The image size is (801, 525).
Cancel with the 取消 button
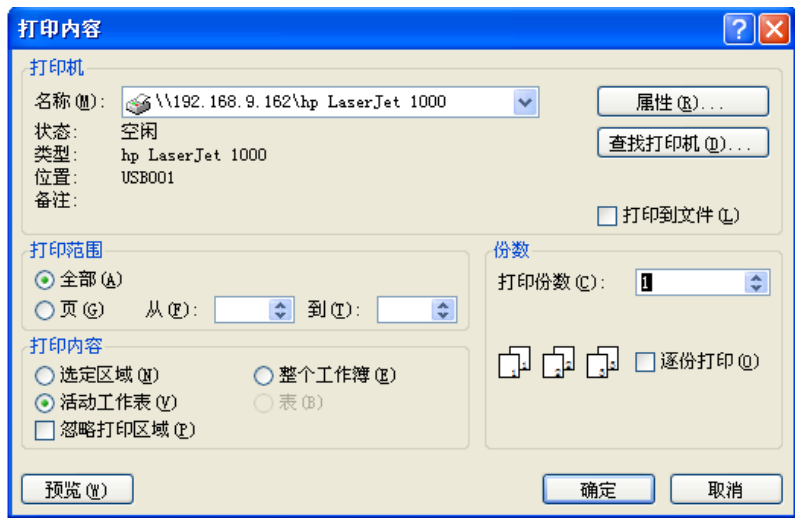click(x=726, y=490)
